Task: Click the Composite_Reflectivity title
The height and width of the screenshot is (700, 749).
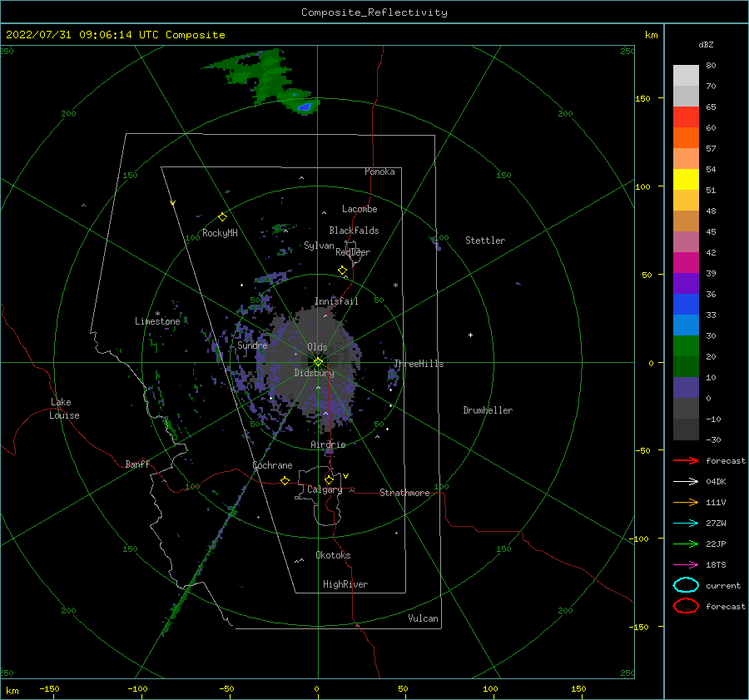Action: pyautogui.click(x=374, y=12)
